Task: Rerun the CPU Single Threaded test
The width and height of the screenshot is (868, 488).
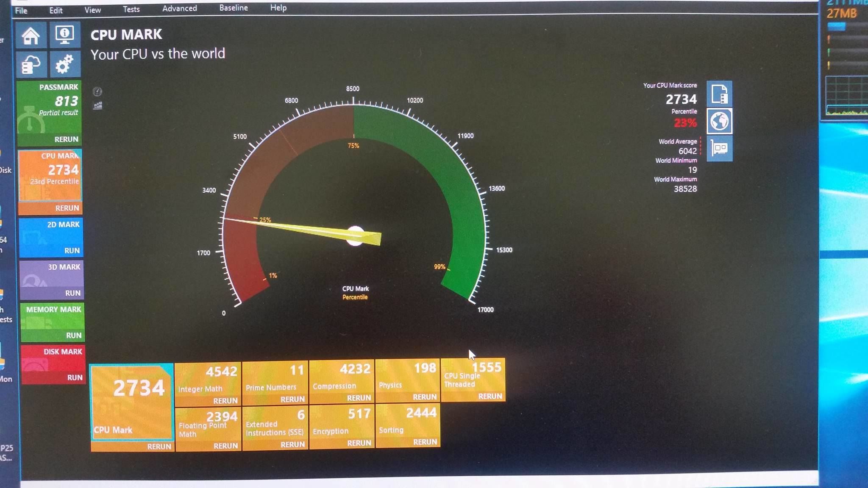Action: 490,396
